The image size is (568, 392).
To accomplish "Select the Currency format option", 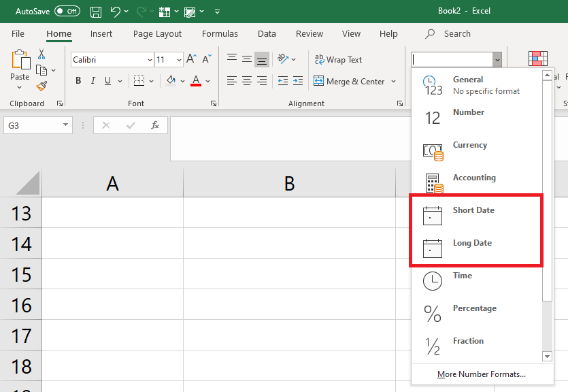I will (x=477, y=150).
